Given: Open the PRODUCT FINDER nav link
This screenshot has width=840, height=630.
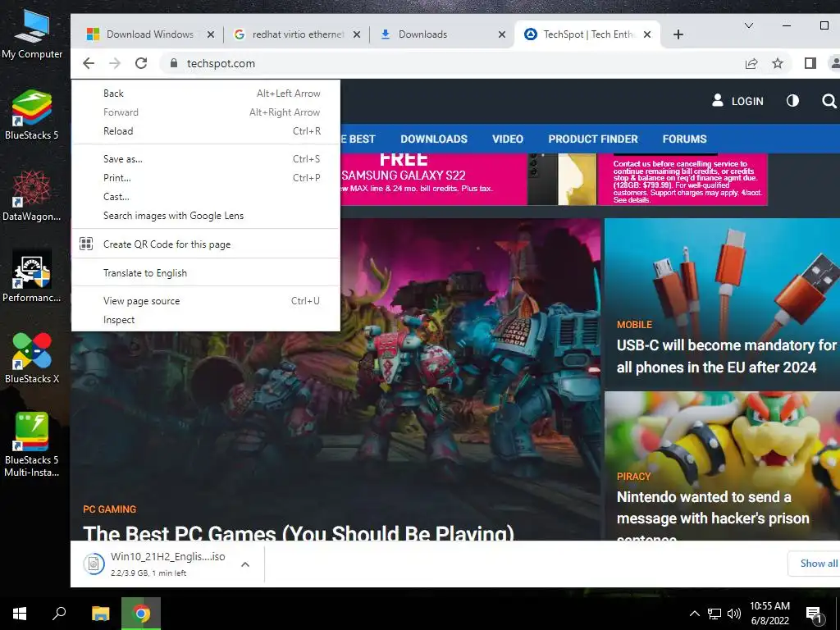Looking at the screenshot, I should 593,139.
